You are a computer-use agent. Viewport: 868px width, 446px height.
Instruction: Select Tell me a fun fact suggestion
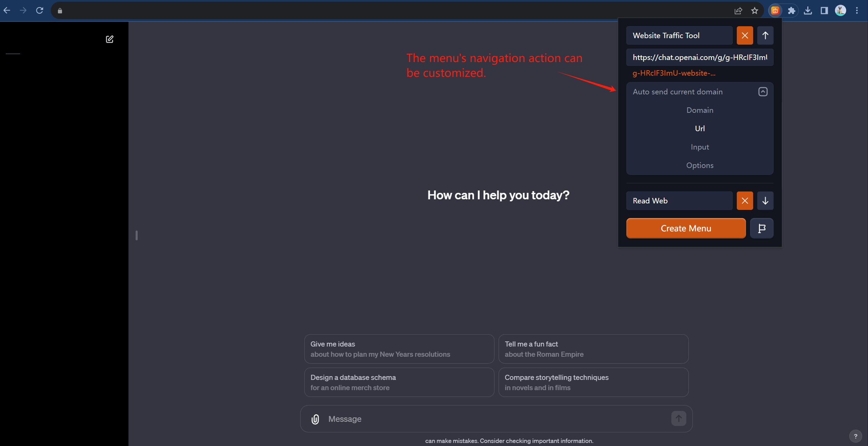pyautogui.click(x=593, y=349)
